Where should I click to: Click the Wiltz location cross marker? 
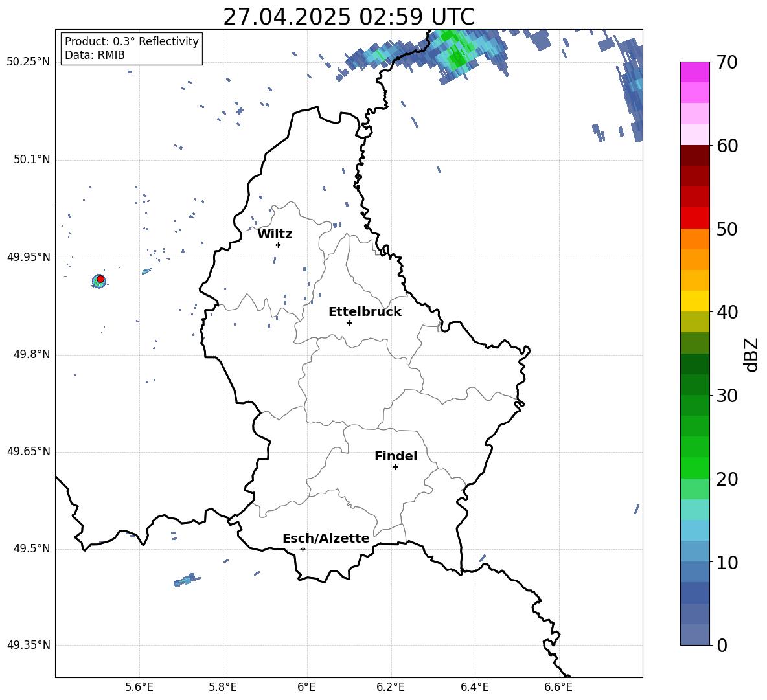[x=279, y=245]
